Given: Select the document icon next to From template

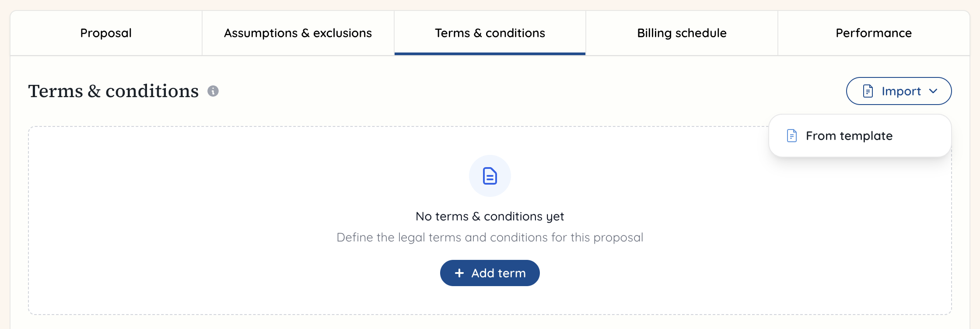Looking at the screenshot, I should (791, 136).
